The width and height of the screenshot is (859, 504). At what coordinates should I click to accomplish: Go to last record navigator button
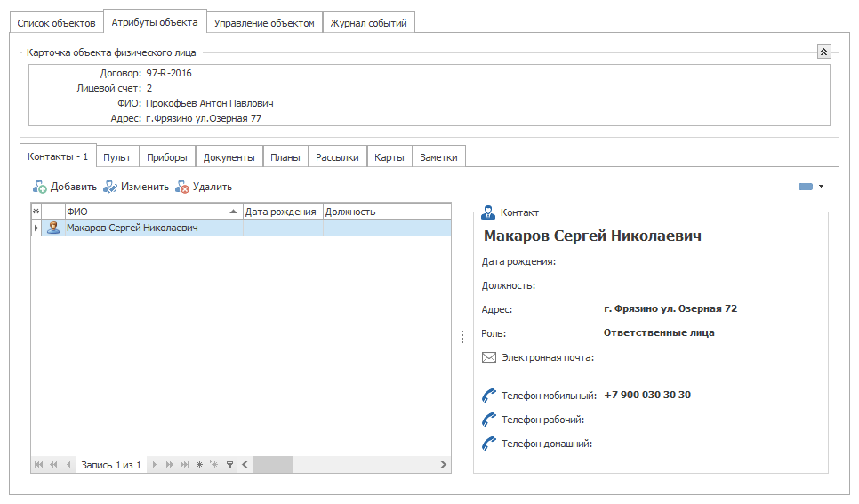(x=185, y=465)
